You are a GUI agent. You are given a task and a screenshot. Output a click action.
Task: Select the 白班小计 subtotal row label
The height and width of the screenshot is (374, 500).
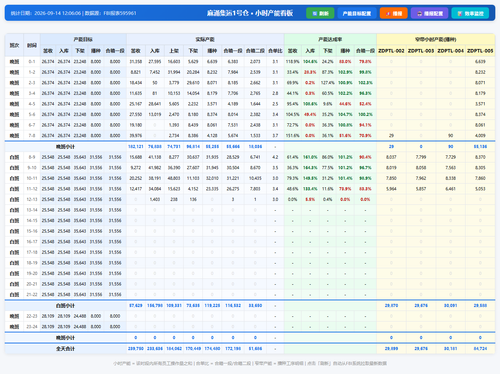click(x=65, y=306)
